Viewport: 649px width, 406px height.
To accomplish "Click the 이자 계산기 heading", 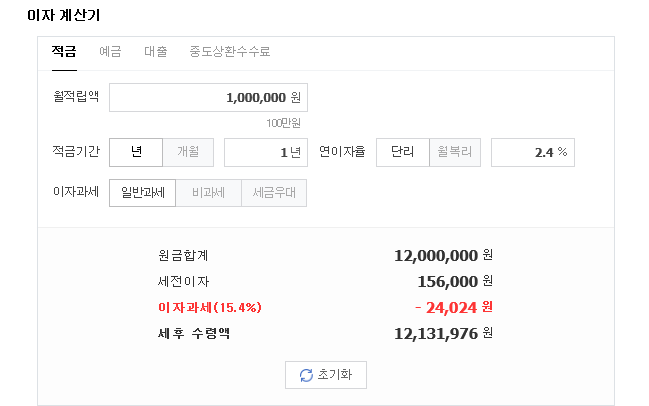I will point(63,16).
